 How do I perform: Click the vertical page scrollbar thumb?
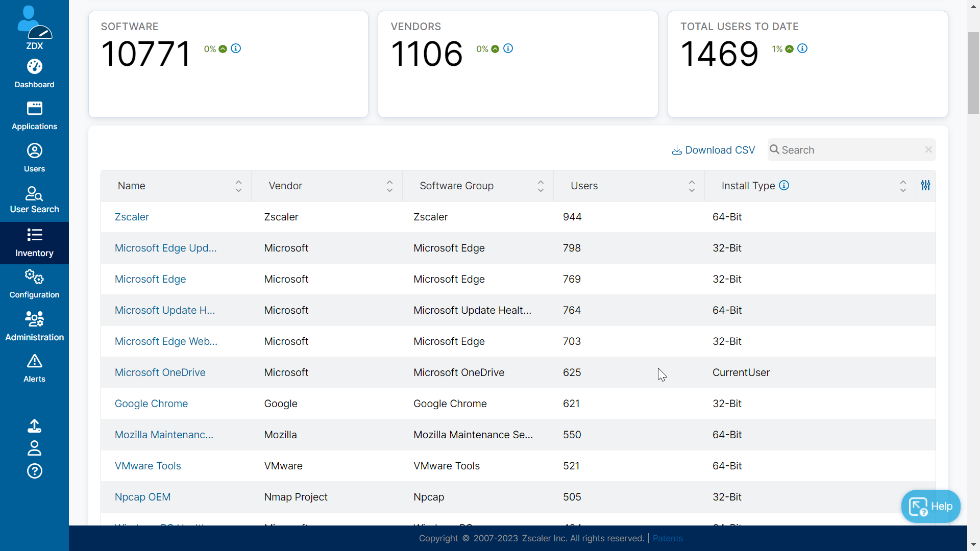[973, 72]
